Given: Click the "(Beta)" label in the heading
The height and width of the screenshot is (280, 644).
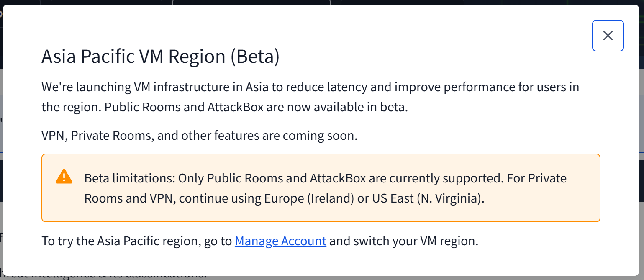Looking at the screenshot, I should (254, 57).
